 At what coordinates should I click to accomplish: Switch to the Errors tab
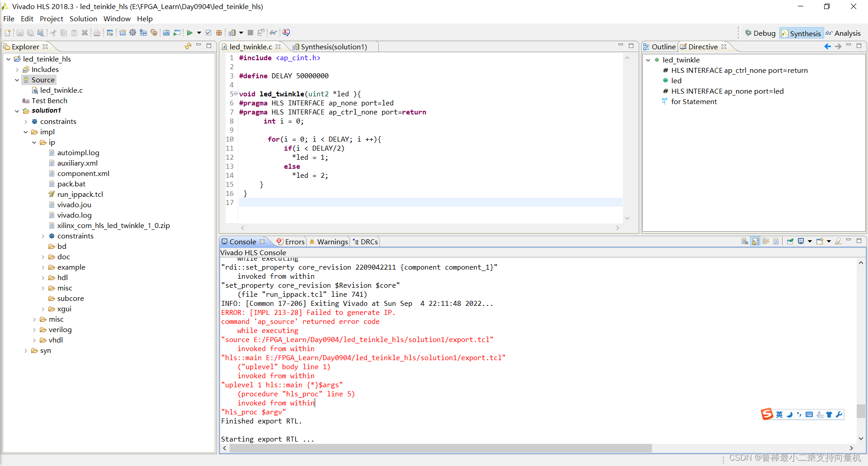point(291,242)
